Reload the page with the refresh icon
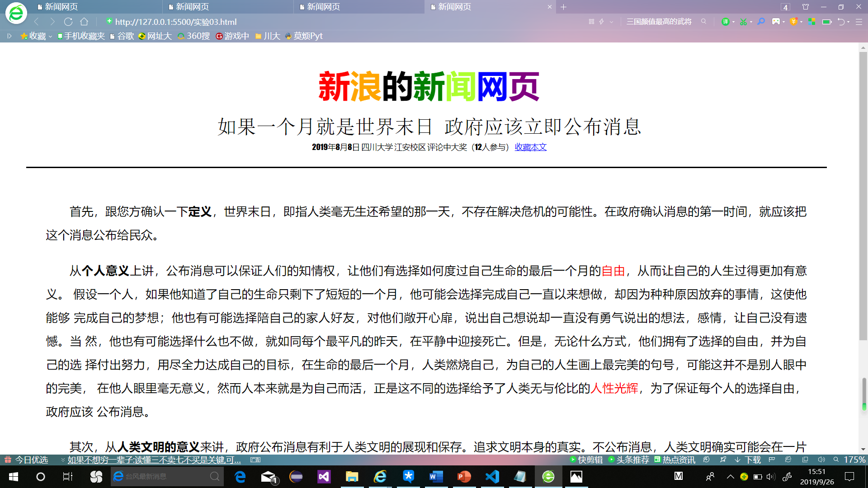 (68, 22)
